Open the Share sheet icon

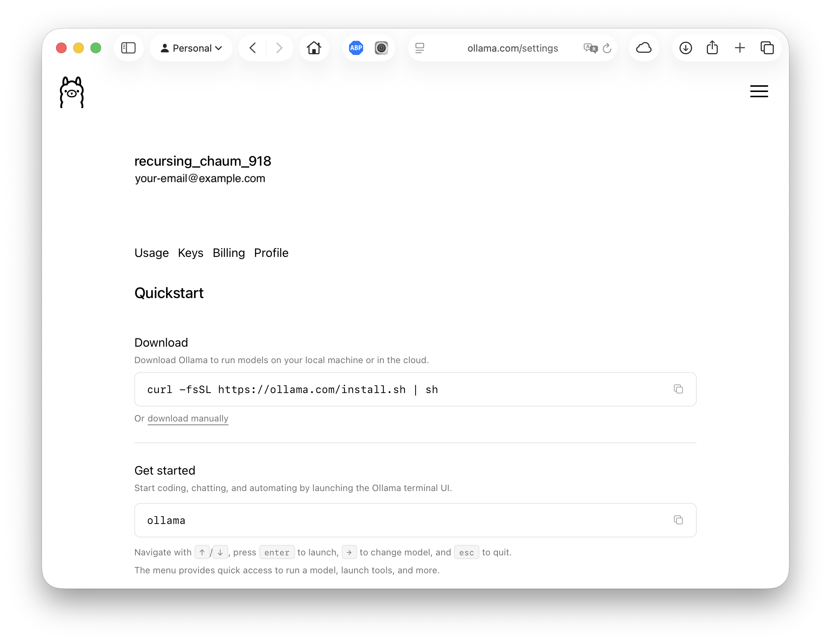coord(712,48)
